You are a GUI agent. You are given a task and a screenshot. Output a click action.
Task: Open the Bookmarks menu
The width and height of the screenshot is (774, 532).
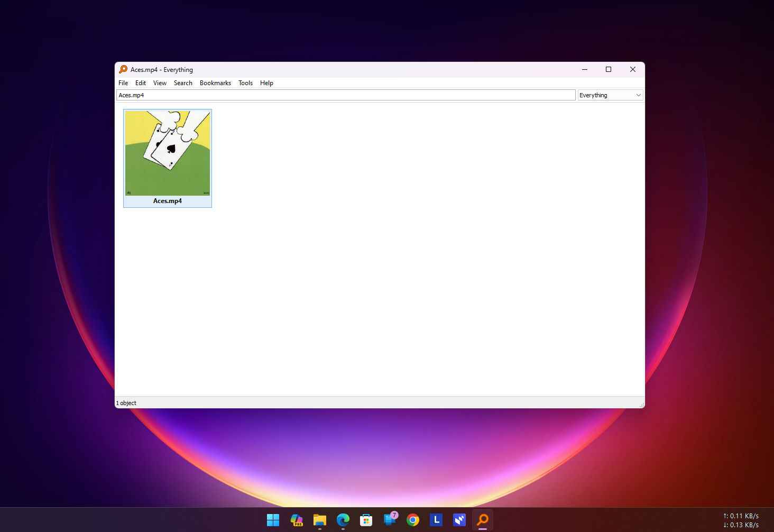(215, 83)
